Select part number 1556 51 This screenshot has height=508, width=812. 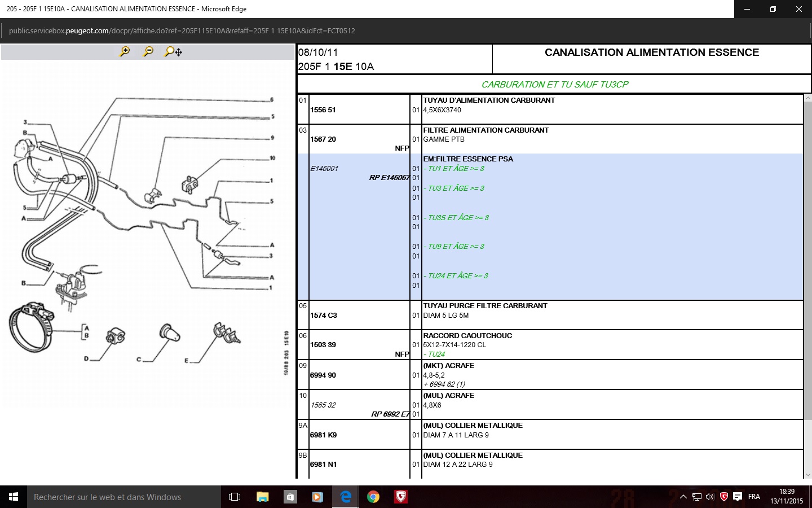(x=323, y=110)
